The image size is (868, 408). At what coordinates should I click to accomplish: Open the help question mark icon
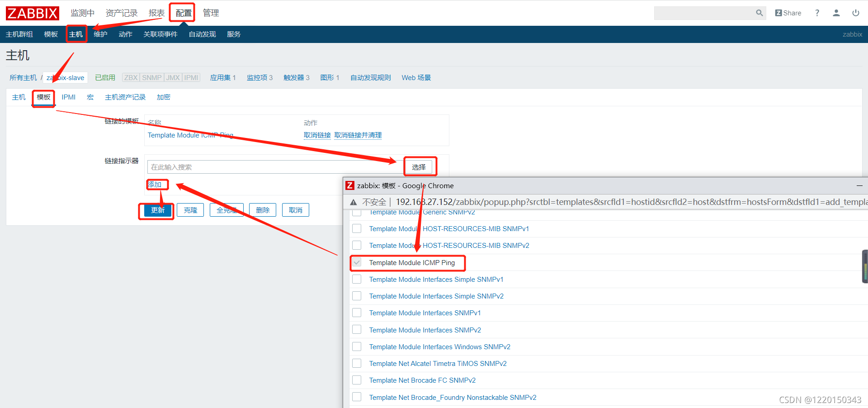pos(817,13)
